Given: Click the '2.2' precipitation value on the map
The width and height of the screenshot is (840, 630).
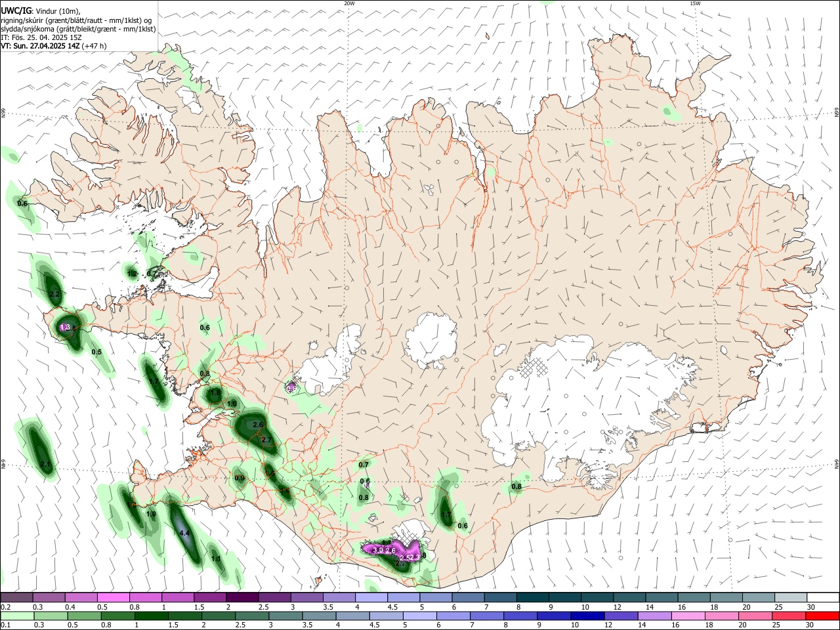Looking at the screenshot, I should 54,295.
